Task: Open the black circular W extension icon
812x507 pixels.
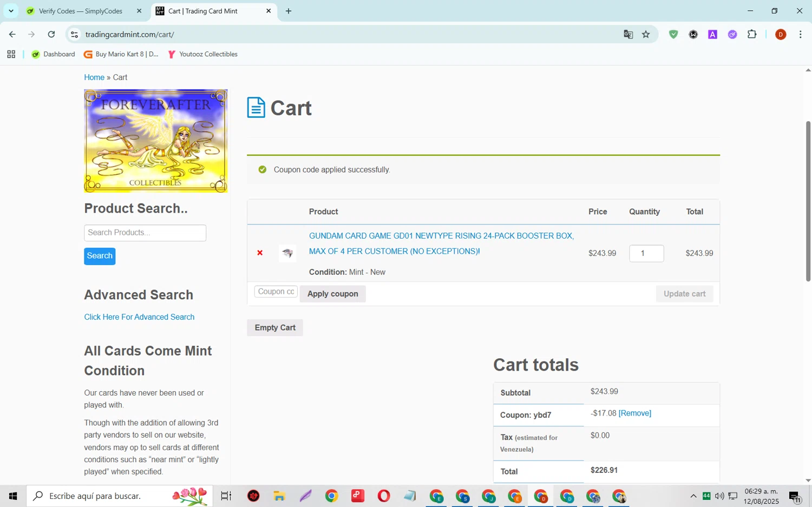Action: coord(693,34)
